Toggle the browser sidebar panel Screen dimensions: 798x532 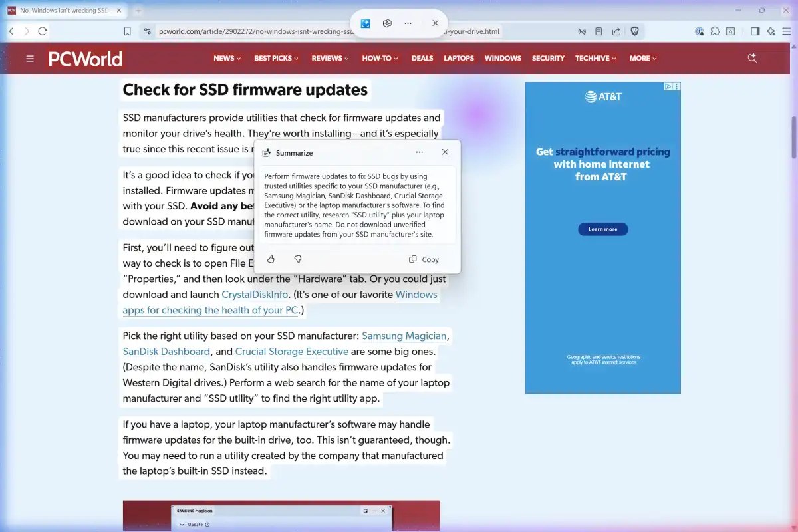[755, 31]
